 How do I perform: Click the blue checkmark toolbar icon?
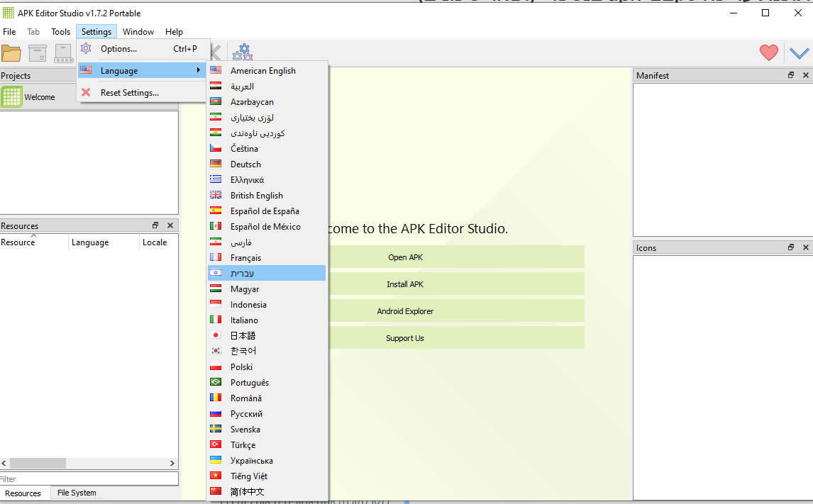click(x=799, y=53)
